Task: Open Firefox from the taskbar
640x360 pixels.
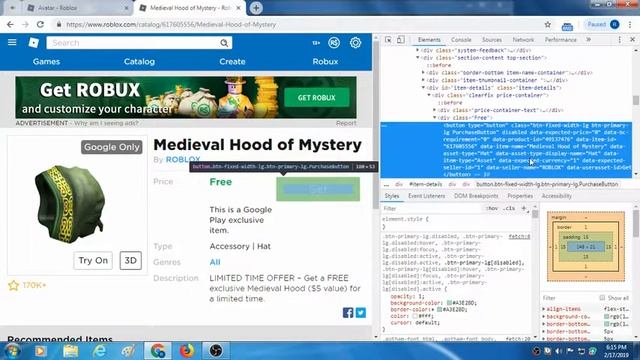Action: tap(187, 351)
